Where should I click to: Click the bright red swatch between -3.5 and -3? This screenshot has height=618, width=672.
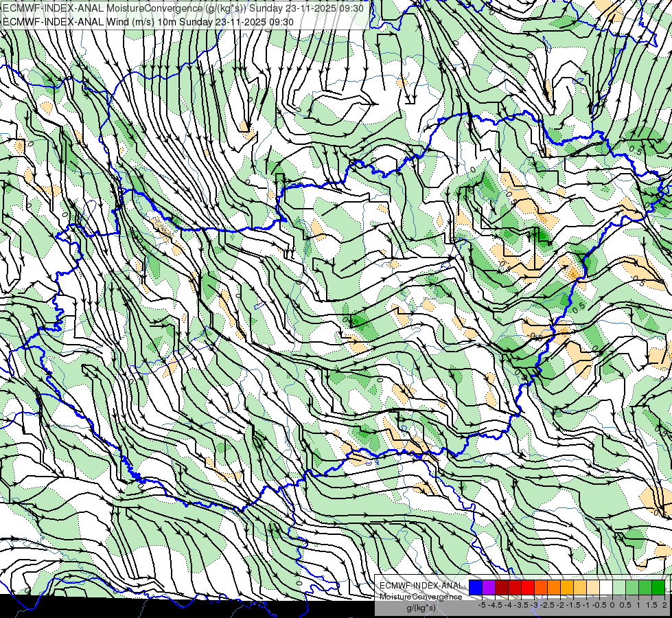point(528,587)
